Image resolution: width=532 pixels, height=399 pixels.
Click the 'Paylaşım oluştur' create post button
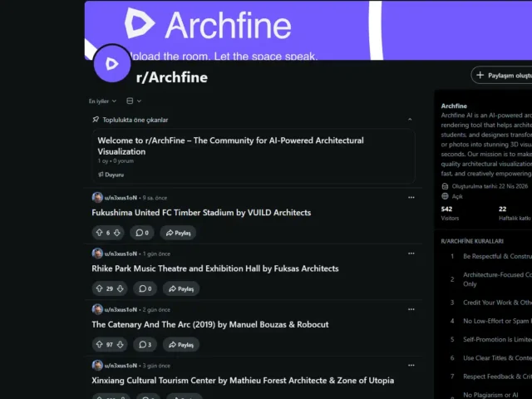click(502, 76)
